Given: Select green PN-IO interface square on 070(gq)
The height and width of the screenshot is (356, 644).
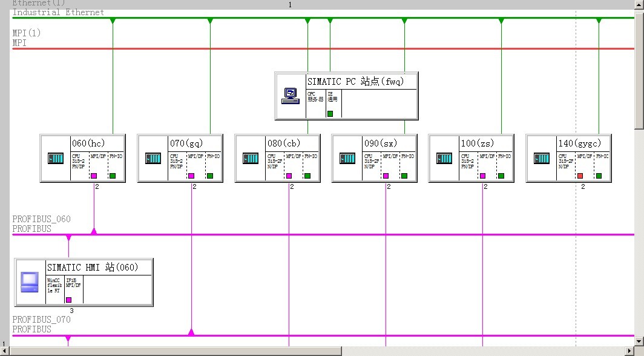Looking at the screenshot, I should coord(210,176).
